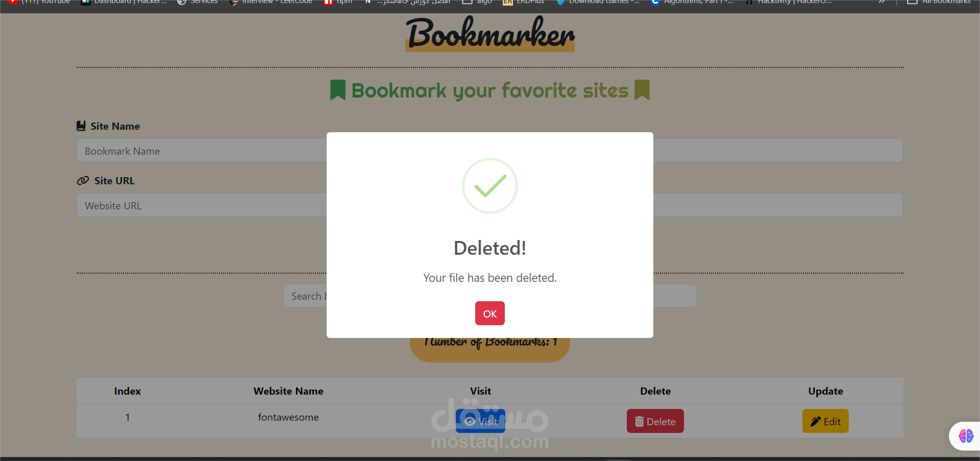Click the link icon beside Site URL

[83, 181]
